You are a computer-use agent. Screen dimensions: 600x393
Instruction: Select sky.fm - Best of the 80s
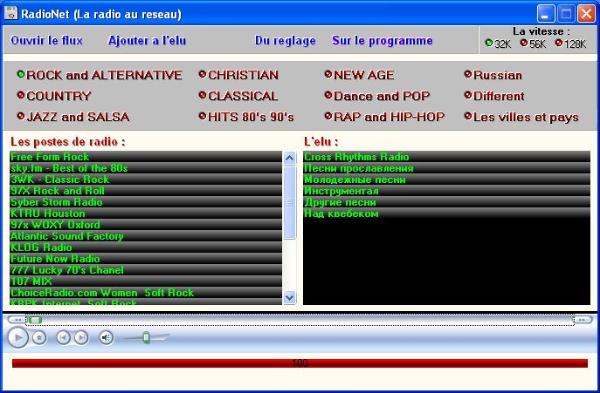[x=145, y=168]
